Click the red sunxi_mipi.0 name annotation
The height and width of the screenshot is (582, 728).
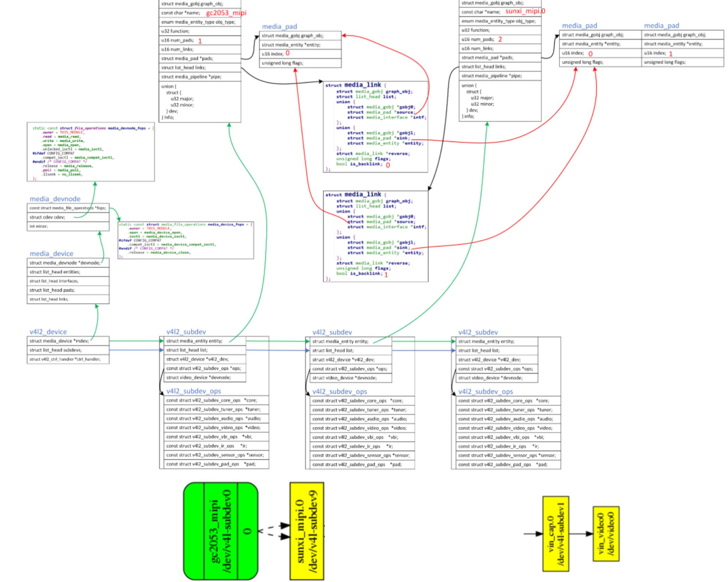(525, 11)
